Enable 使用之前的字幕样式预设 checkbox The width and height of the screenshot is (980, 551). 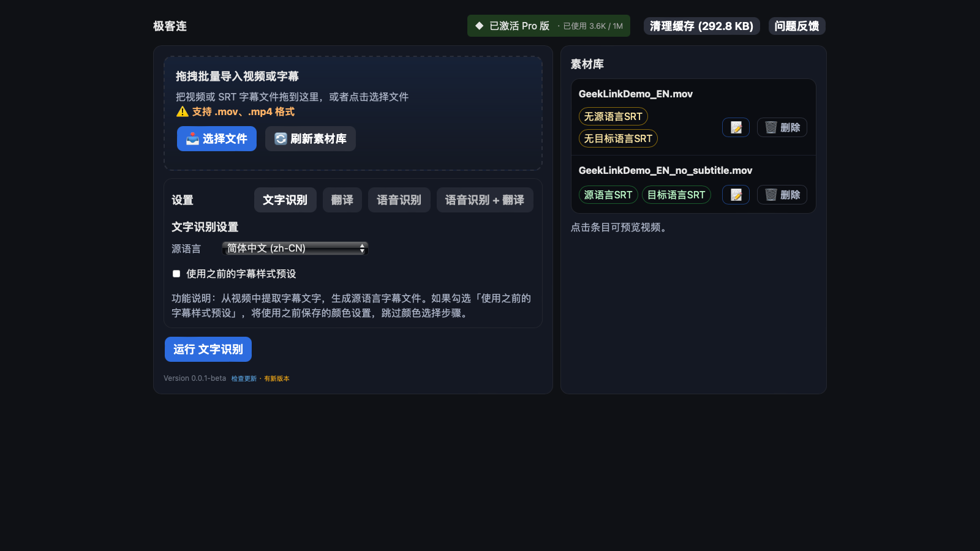point(176,274)
